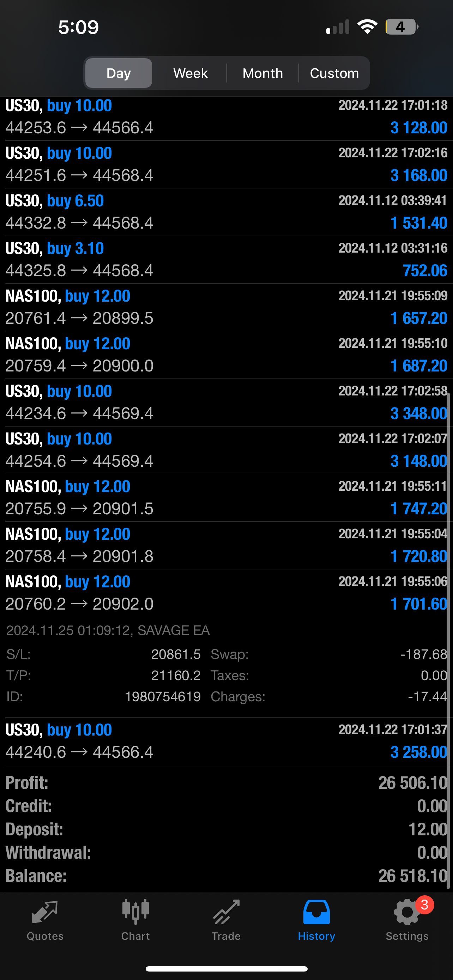
Task: Tap the Deposit total 12.00
Action: pyautogui.click(x=428, y=829)
